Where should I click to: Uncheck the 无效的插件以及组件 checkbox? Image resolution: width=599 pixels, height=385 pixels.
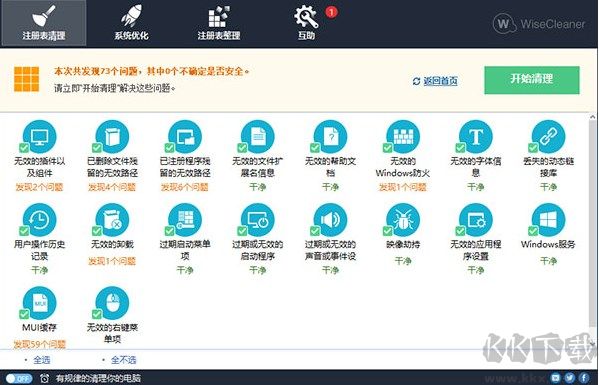pos(24,148)
